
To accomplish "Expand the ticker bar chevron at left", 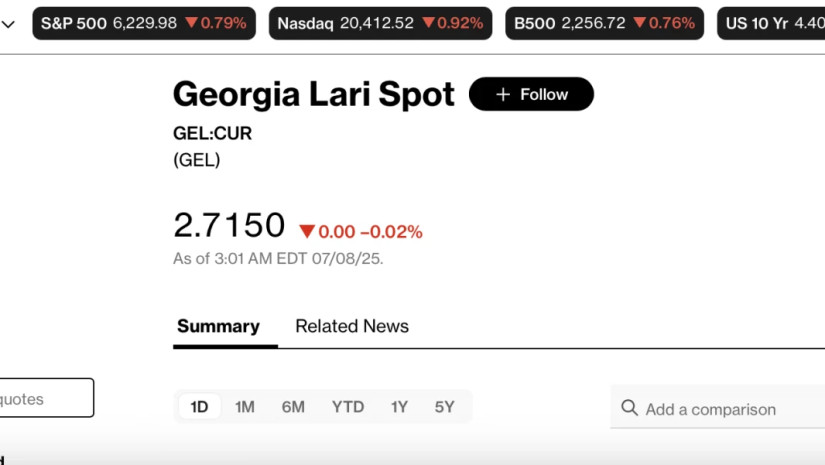I will pyautogui.click(x=8, y=23).
